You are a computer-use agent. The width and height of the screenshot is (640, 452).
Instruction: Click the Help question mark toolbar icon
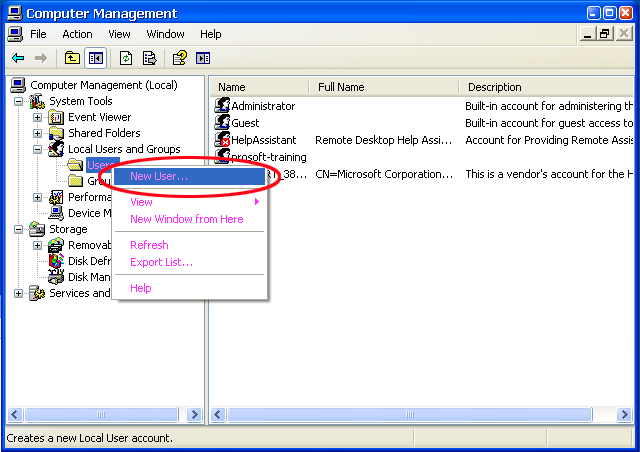click(180, 58)
